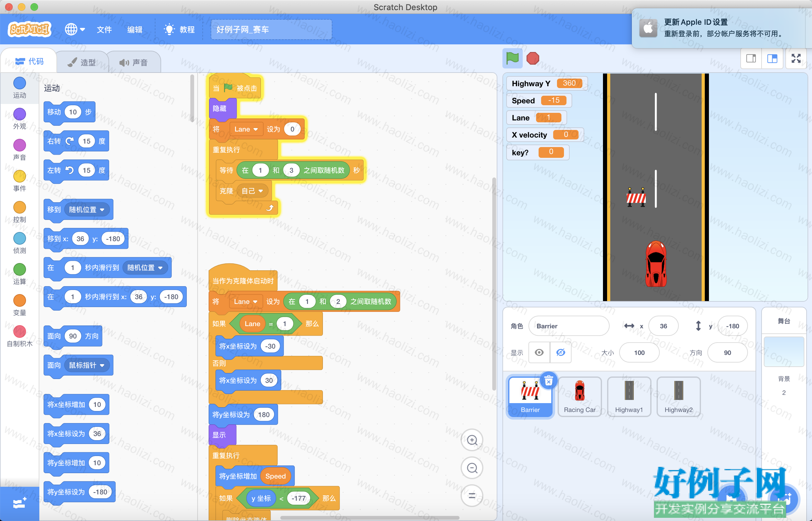812x521 pixels.
Task: Switch to the 代码 tab
Action: pyautogui.click(x=29, y=61)
